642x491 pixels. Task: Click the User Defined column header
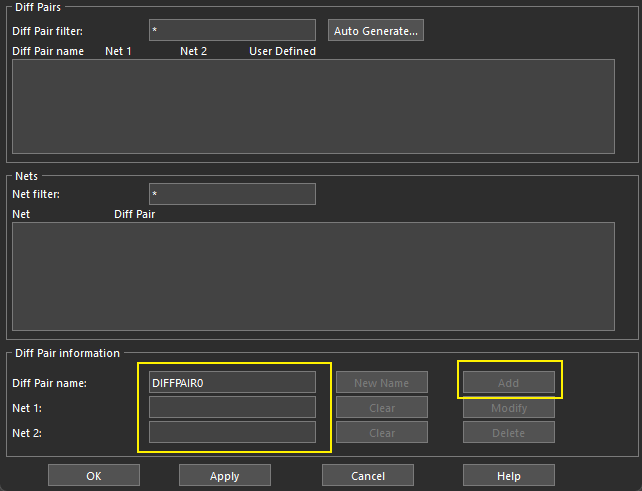[x=282, y=51]
